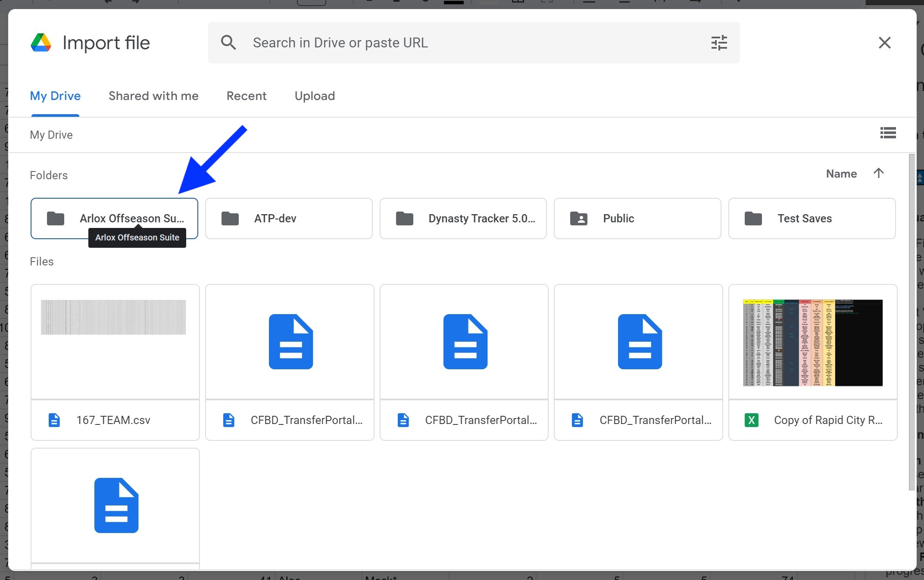Image resolution: width=924 pixels, height=580 pixels.
Task: Switch to Shared with me tab
Action: click(153, 96)
